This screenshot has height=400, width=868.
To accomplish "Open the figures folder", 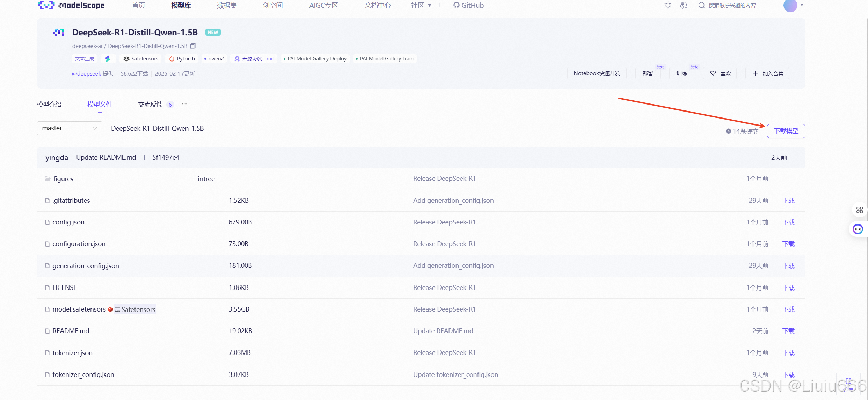I will [x=63, y=179].
